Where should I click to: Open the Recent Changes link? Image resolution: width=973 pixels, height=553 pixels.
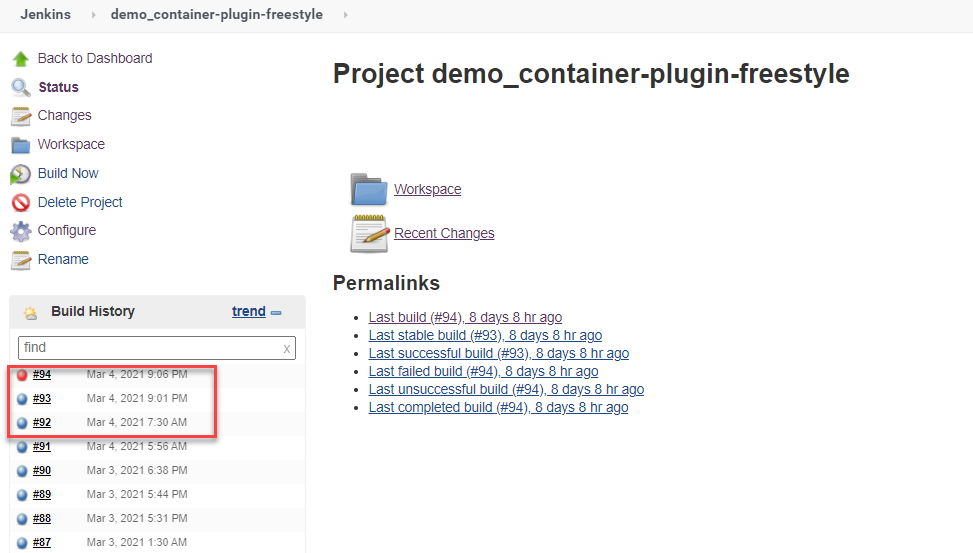(x=444, y=233)
